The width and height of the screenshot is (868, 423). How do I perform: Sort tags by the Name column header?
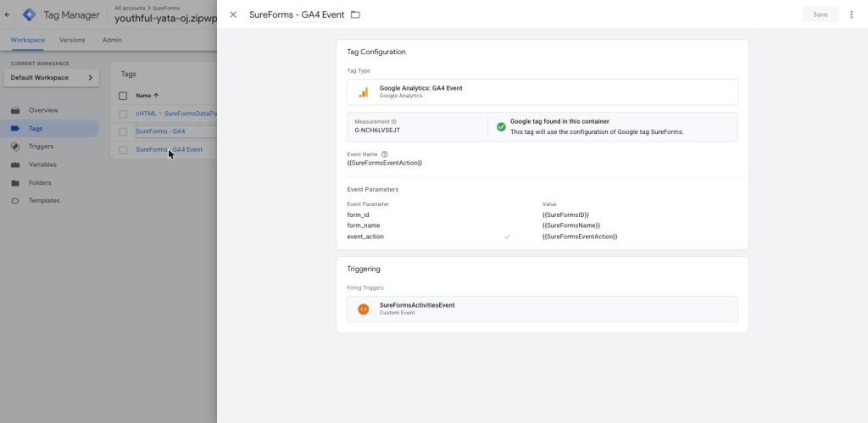click(147, 96)
